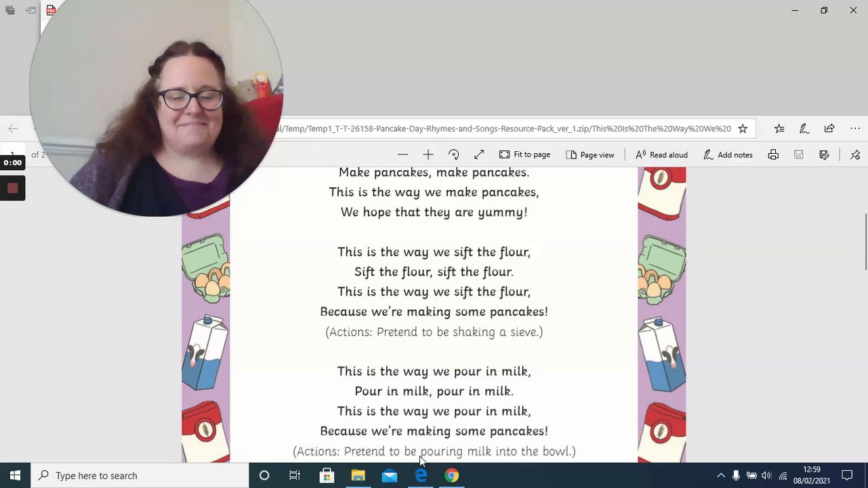The height and width of the screenshot is (488, 868).
Task: Open Edge Settings and more menu
Action: [855, 128]
